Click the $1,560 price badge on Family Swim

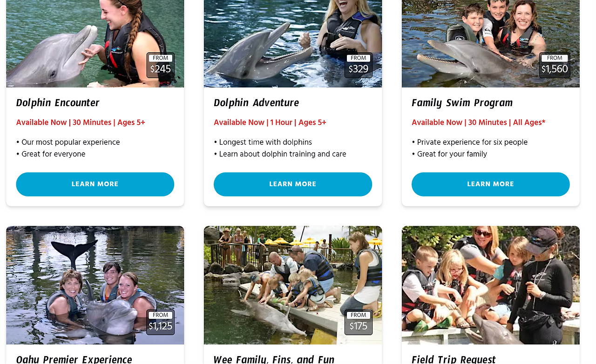(555, 65)
